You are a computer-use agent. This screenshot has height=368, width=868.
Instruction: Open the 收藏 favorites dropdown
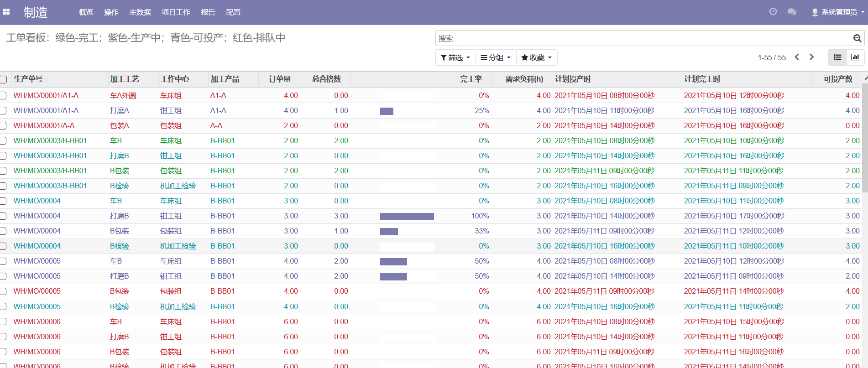536,57
